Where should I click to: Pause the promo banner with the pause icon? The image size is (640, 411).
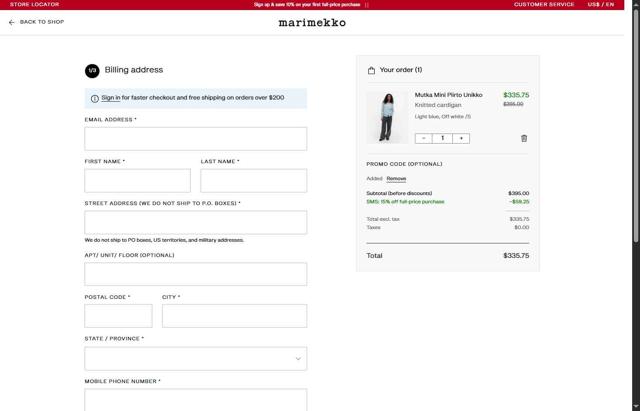click(367, 5)
